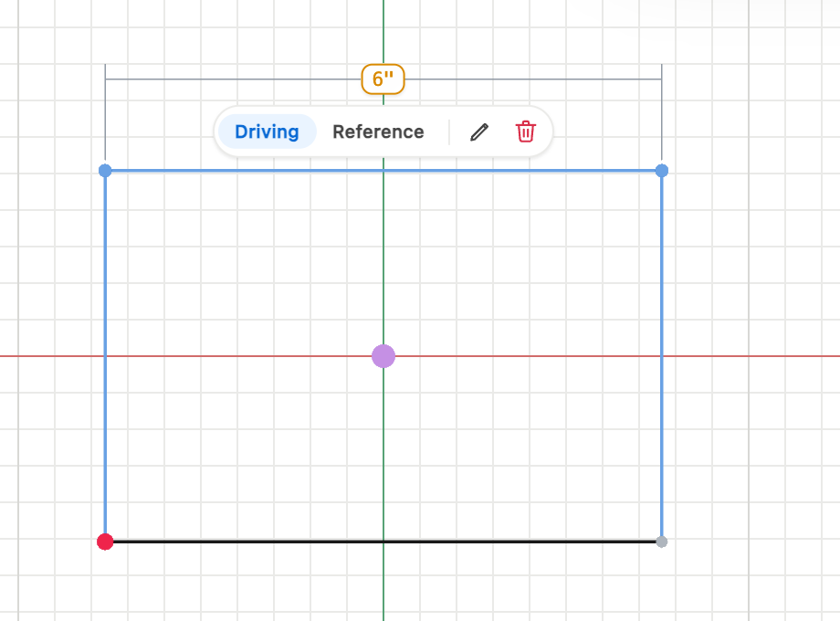Select the red bottom-left corner point

[x=105, y=542]
